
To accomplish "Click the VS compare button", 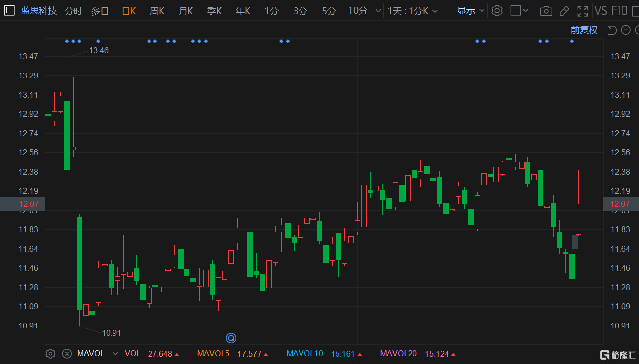I will pos(601,11).
